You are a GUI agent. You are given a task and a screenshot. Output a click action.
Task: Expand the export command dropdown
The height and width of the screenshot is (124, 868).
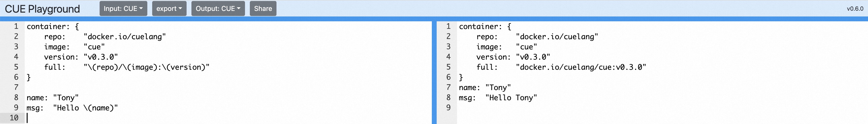[169, 8]
